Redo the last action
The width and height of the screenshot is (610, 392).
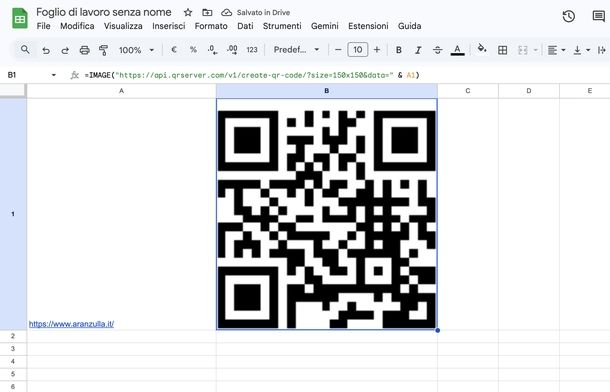(x=65, y=50)
